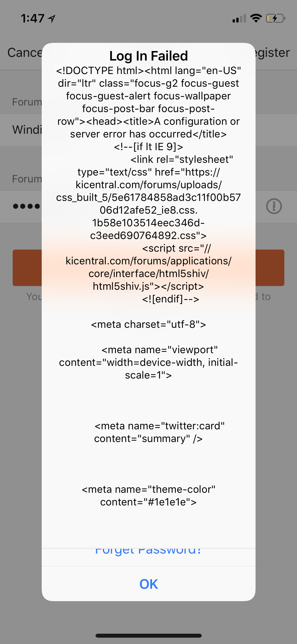Tap the configuration or server error text

pyautogui.click(x=155, y=128)
